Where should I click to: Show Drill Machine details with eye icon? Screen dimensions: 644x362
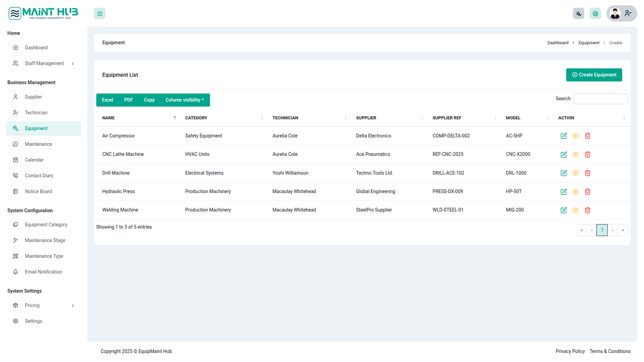click(575, 173)
